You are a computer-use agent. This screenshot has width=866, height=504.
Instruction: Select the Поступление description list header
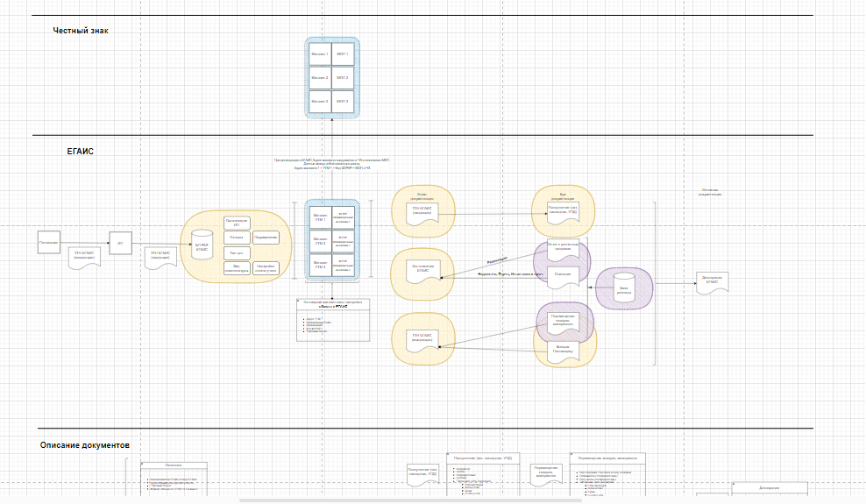(483, 458)
